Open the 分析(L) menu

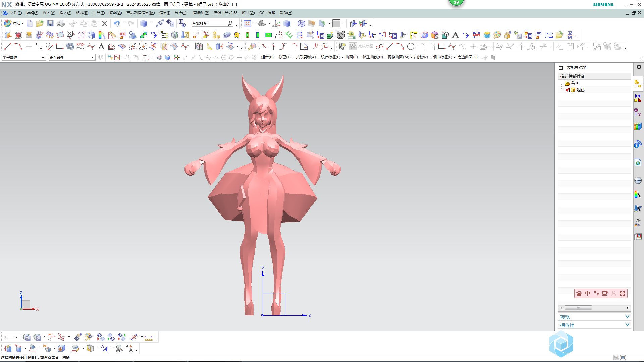pyautogui.click(x=180, y=13)
